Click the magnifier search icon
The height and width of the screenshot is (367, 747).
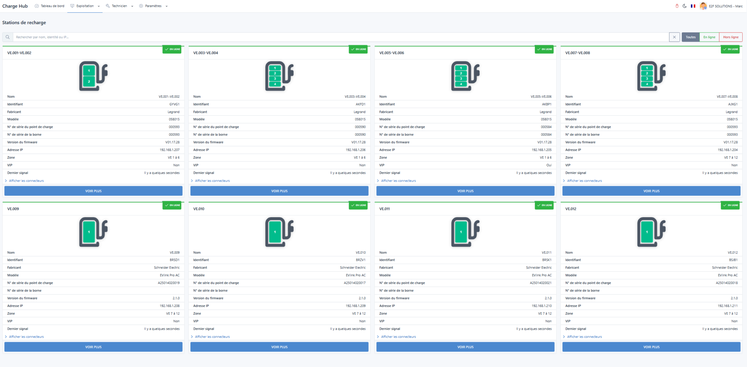click(x=8, y=37)
